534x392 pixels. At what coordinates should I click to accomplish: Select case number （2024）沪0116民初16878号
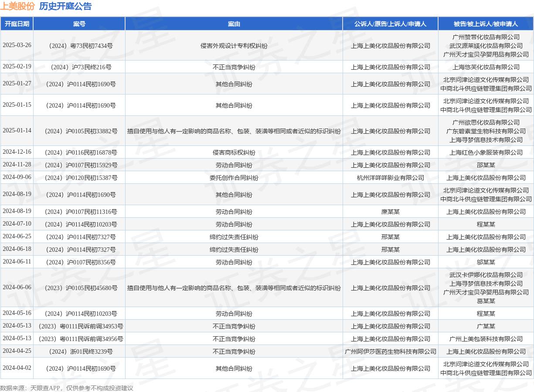79,152
